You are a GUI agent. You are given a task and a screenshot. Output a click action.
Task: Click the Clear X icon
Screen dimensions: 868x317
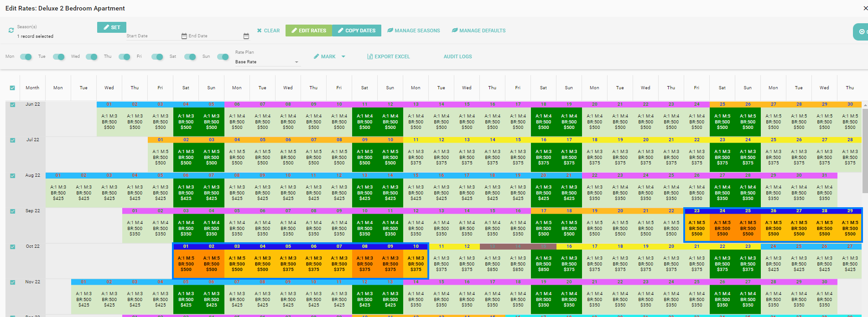[x=259, y=31]
